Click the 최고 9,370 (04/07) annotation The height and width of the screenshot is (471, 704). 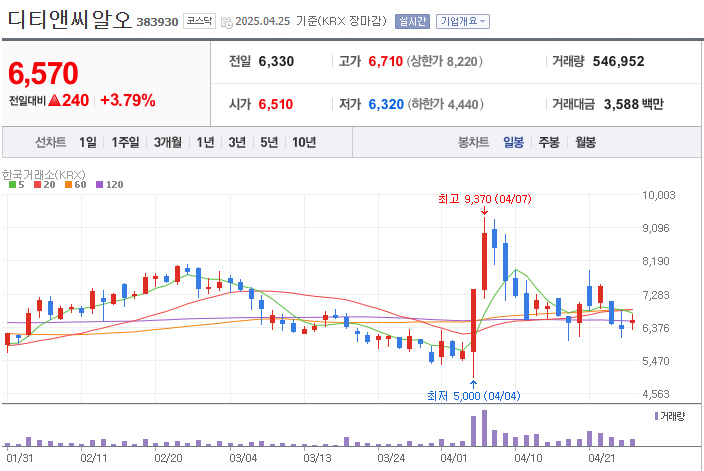coord(484,199)
